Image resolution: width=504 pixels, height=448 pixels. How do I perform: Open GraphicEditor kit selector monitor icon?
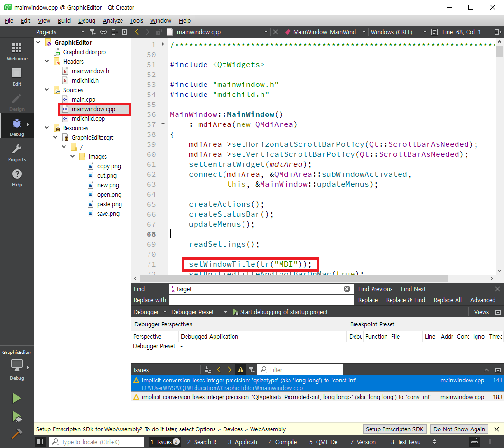pos(17,365)
